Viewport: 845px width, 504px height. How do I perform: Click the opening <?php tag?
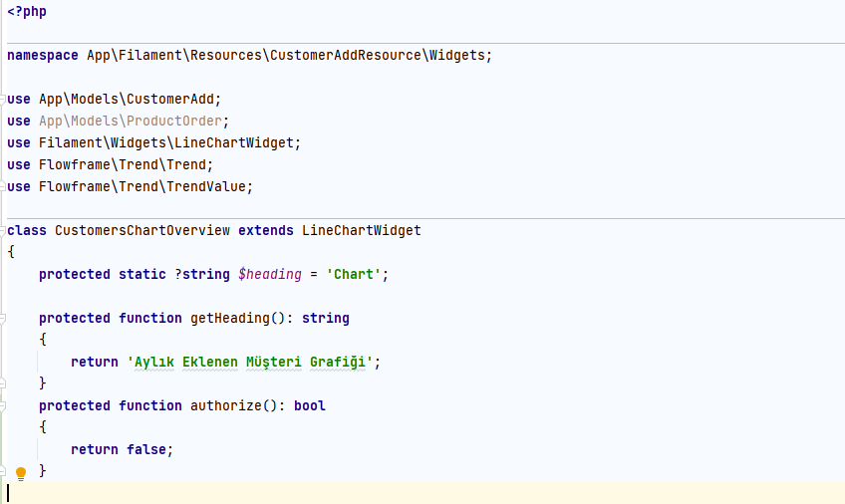[27, 11]
